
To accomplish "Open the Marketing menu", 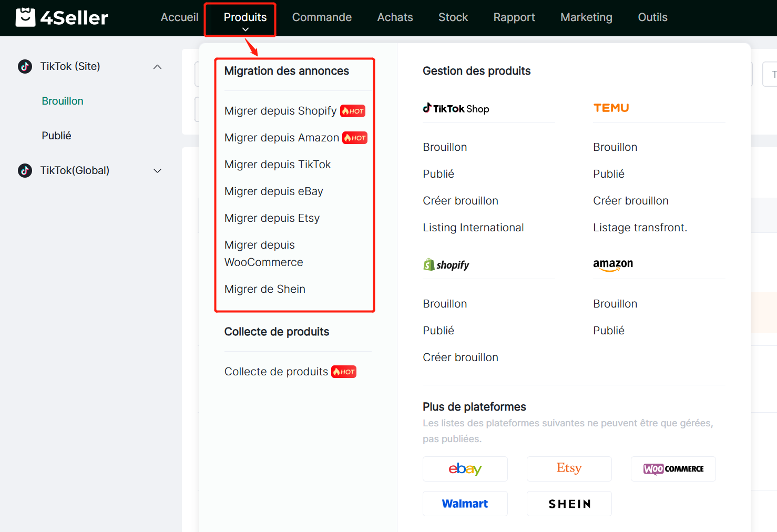I will click(x=586, y=17).
